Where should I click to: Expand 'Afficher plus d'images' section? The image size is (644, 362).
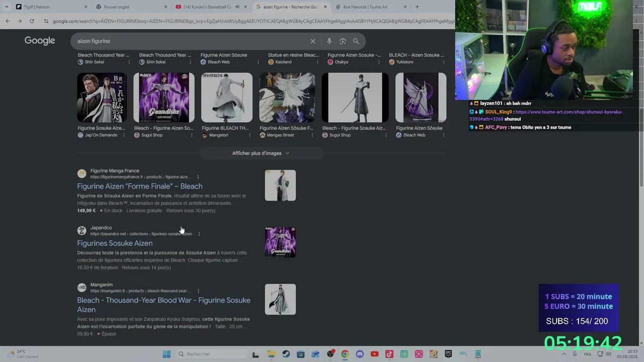click(x=261, y=153)
